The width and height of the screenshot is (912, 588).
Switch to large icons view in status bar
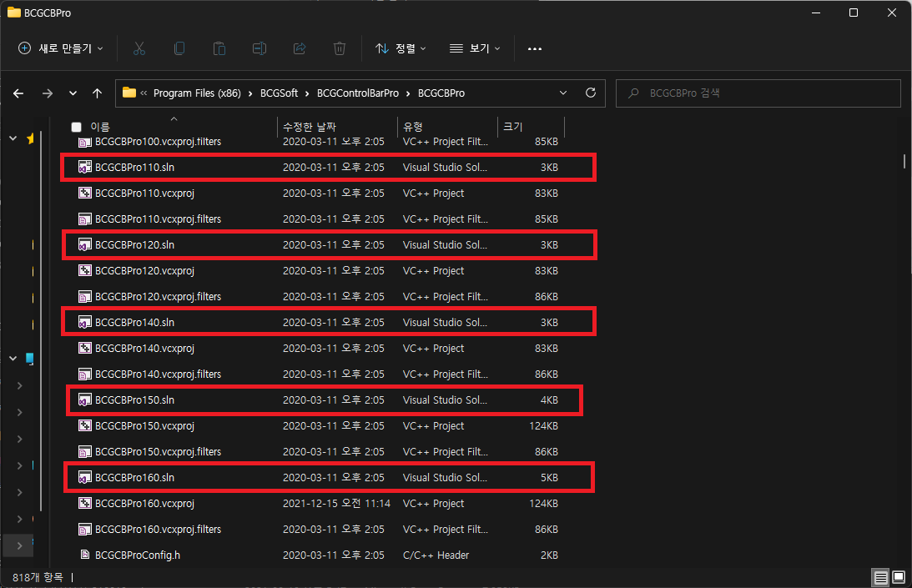pyautogui.click(x=899, y=577)
